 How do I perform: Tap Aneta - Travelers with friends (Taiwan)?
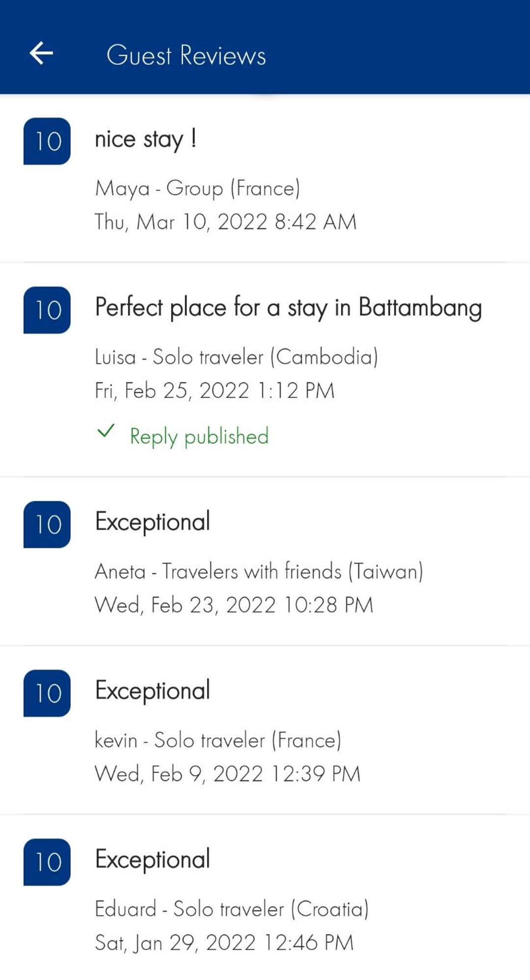259,571
